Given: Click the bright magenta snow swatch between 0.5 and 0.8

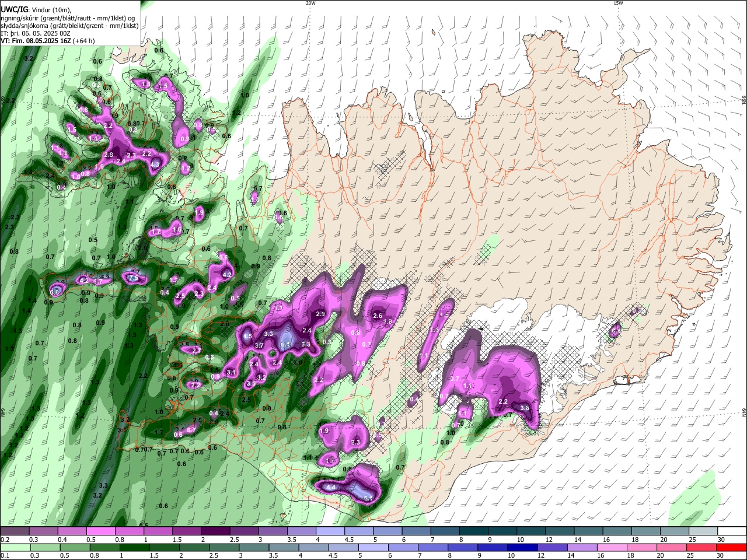Looking at the screenshot, I should [x=100, y=531].
